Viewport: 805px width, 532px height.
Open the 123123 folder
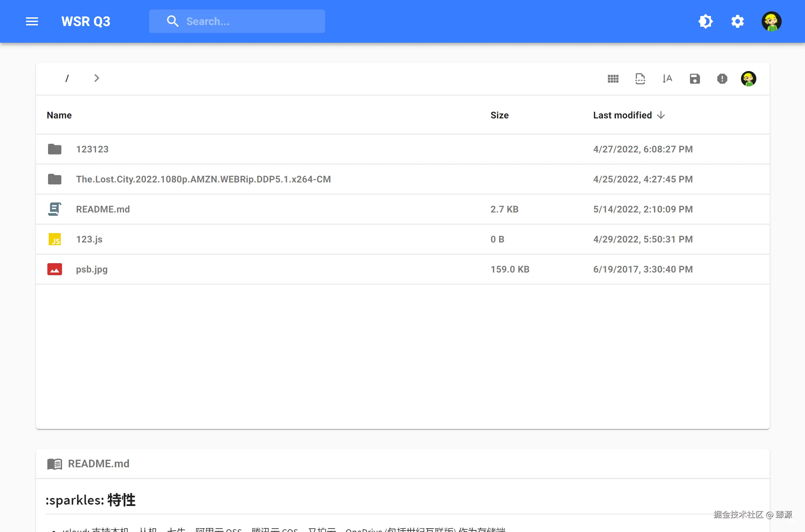point(92,149)
